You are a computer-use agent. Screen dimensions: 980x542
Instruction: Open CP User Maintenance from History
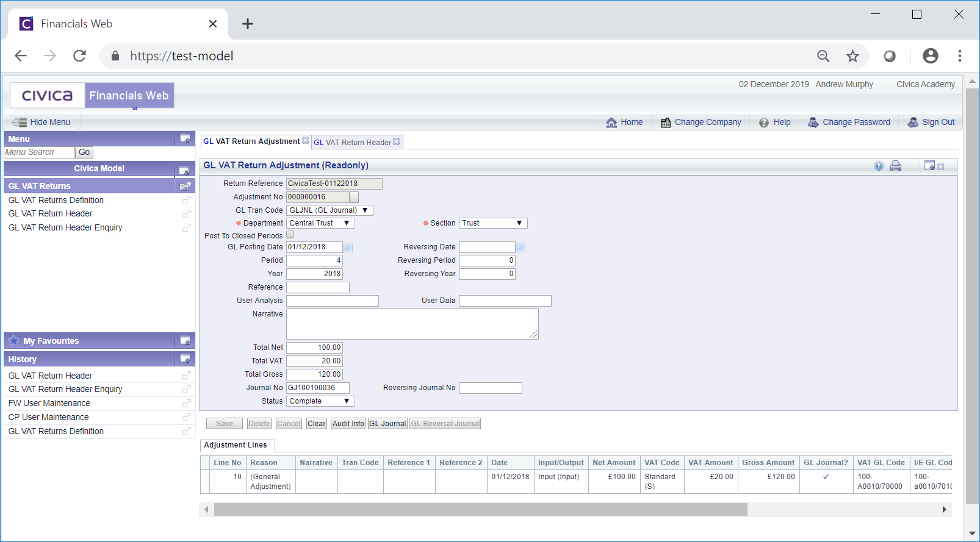(x=49, y=418)
